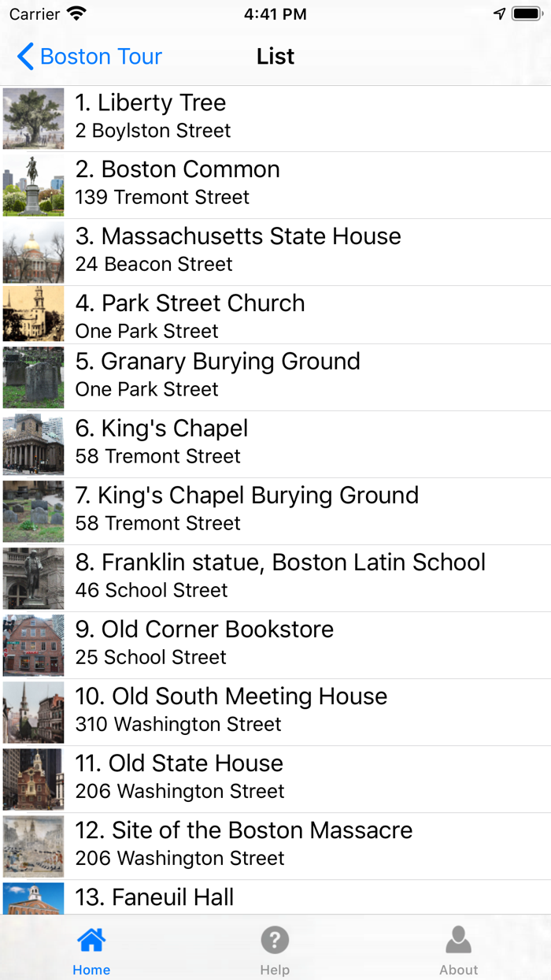Open the Old South Meeting House entry
Image resolution: width=551 pixels, height=980 pixels.
(275, 711)
